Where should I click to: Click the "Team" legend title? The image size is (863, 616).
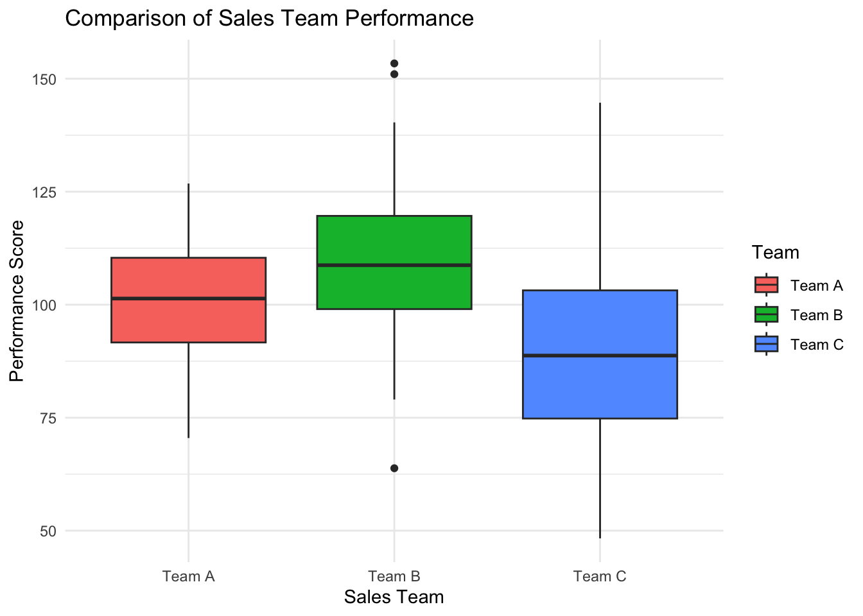click(x=776, y=253)
